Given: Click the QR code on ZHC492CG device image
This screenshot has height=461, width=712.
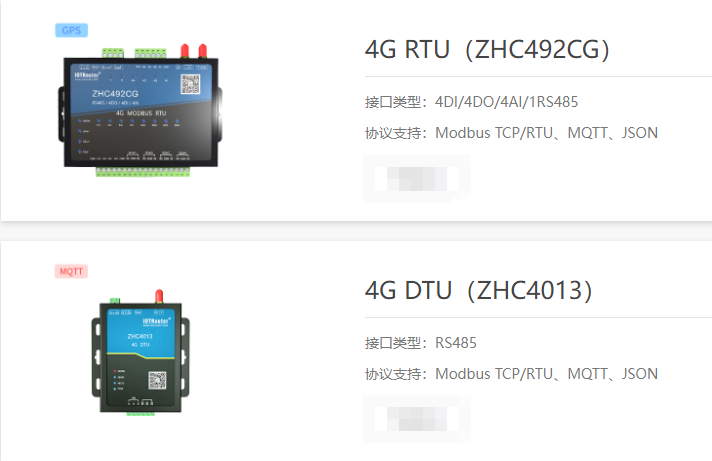Looking at the screenshot, I should 190,84.
